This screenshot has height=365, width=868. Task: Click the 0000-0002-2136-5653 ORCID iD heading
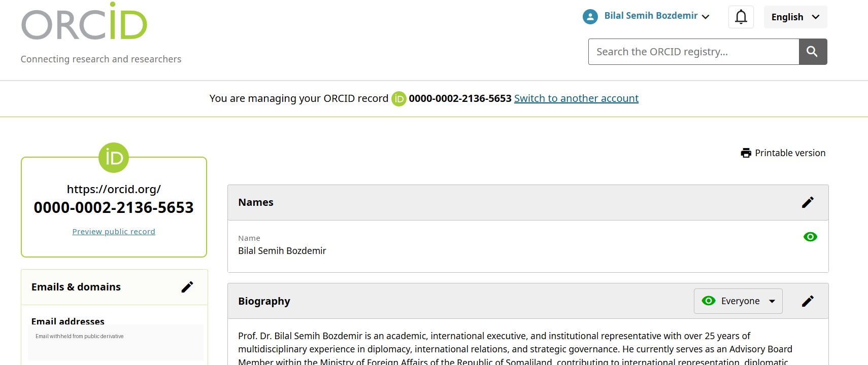coord(114,207)
